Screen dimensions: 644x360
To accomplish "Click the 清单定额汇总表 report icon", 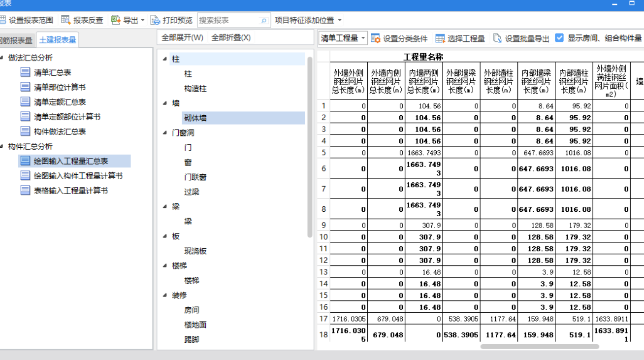I will point(26,102).
